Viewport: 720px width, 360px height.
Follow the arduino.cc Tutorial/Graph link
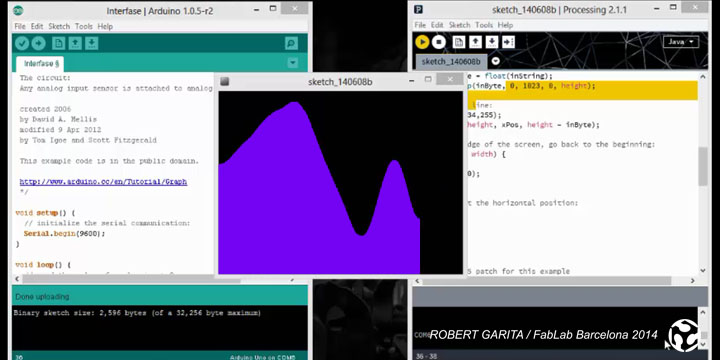(x=103, y=181)
